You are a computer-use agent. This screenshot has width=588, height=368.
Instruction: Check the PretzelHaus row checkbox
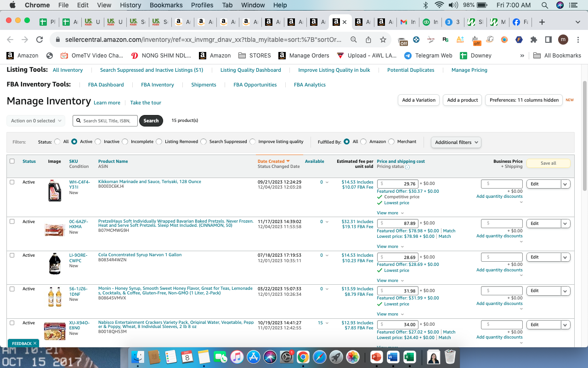12,222
